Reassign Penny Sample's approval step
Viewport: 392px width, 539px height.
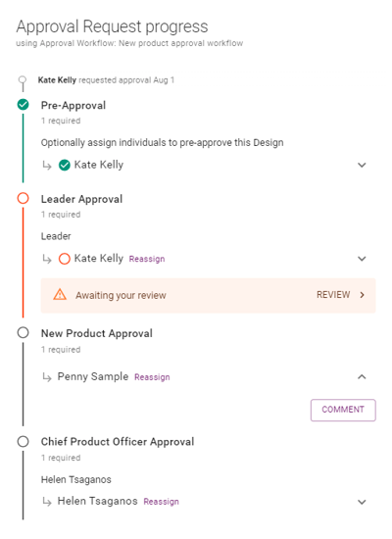(152, 377)
